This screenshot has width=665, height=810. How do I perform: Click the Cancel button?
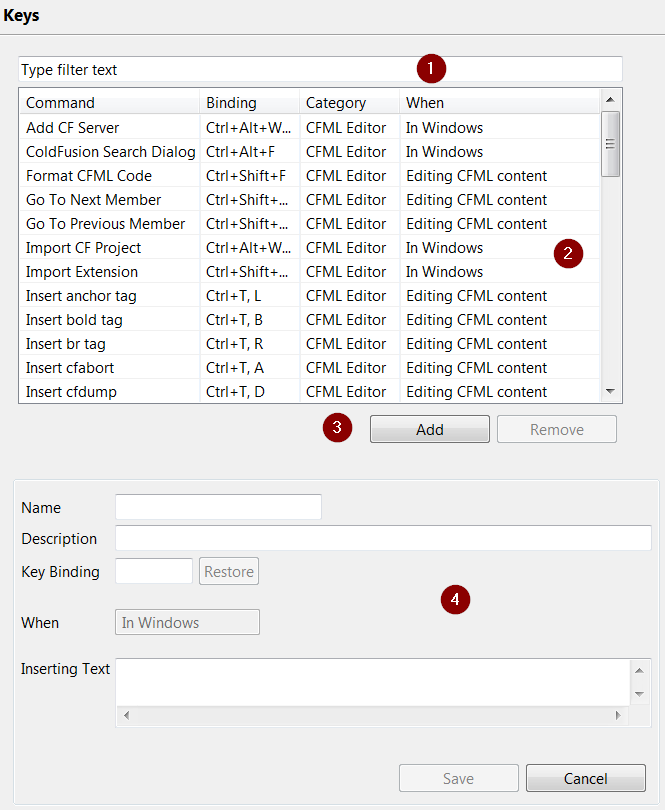tap(585, 778)
